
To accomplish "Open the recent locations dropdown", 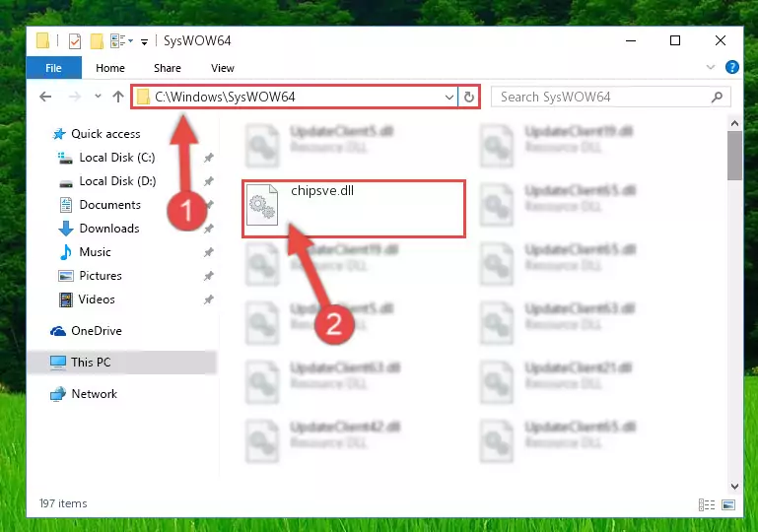I will [99, 97].
